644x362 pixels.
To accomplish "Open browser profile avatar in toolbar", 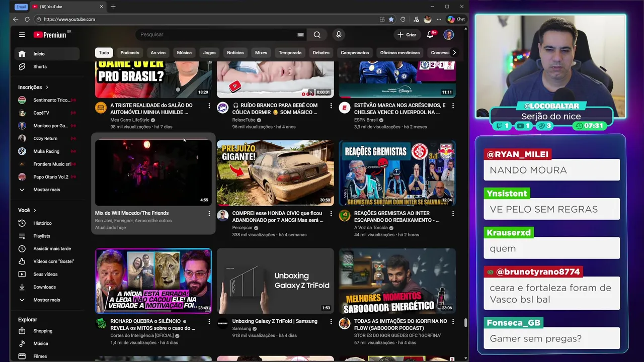I will (428, 19).
